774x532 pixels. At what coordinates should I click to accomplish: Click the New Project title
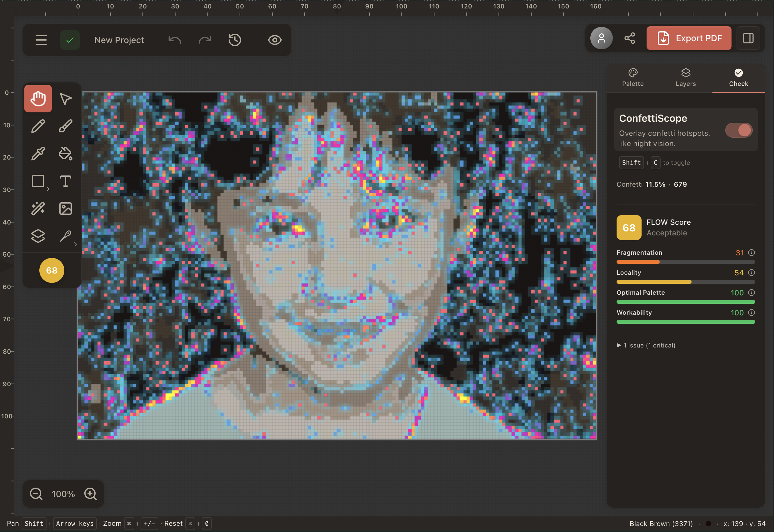coord(119,40)
